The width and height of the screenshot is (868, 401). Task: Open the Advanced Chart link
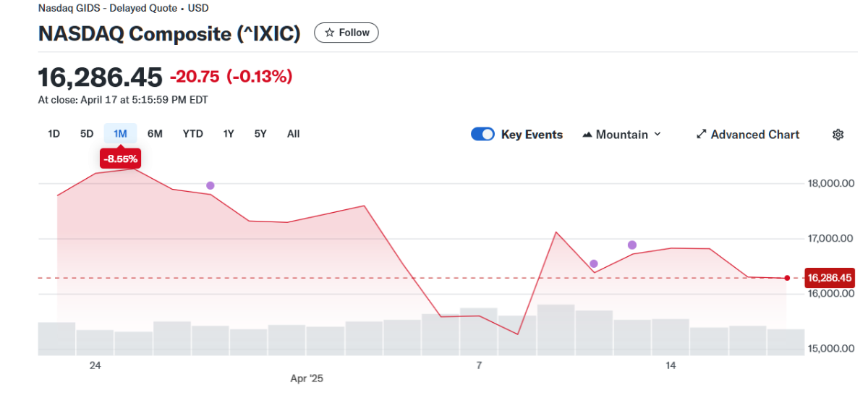(748, 135)
